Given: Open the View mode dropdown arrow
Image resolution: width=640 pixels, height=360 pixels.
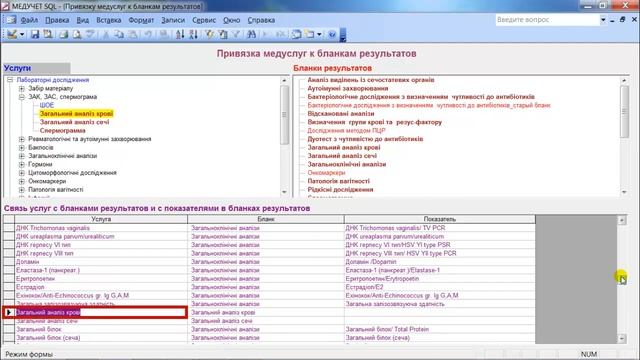Looking at the screenshot, I should point(22,35).
